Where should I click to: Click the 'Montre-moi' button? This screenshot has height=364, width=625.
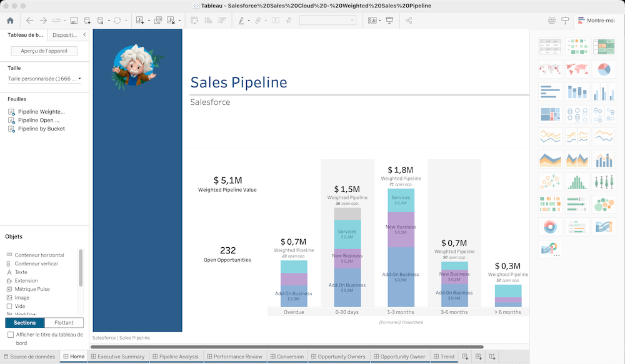[598, 19]
